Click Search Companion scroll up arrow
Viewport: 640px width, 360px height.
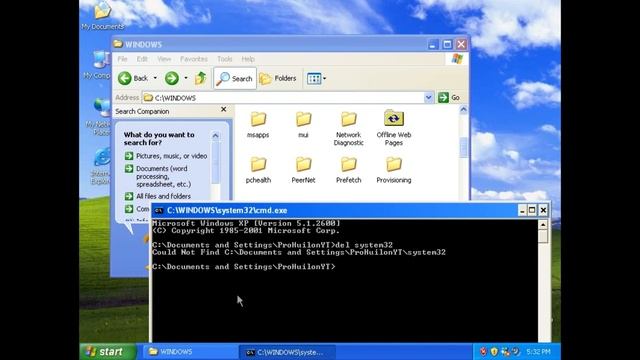click(x=216, y=136)
